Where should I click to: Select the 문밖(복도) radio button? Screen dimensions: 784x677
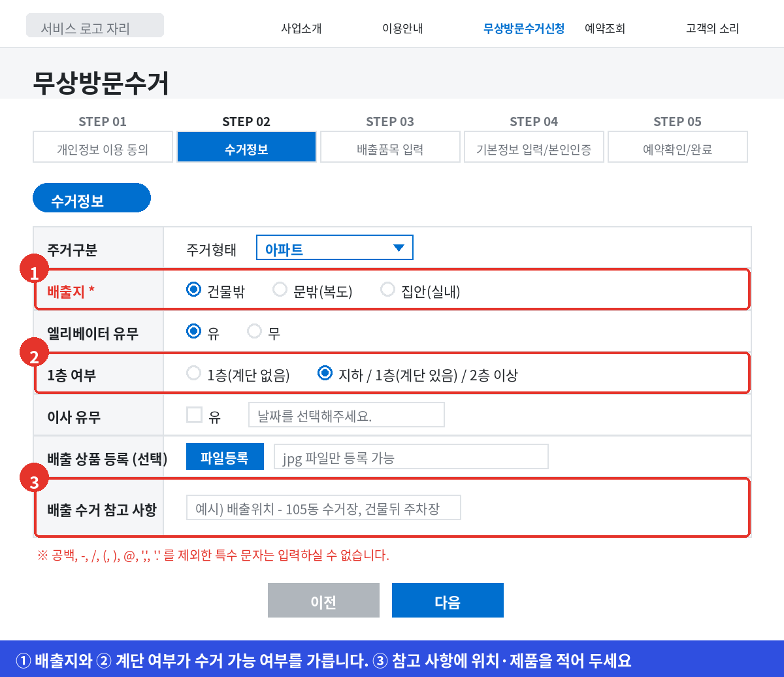(x=280, y=289)
